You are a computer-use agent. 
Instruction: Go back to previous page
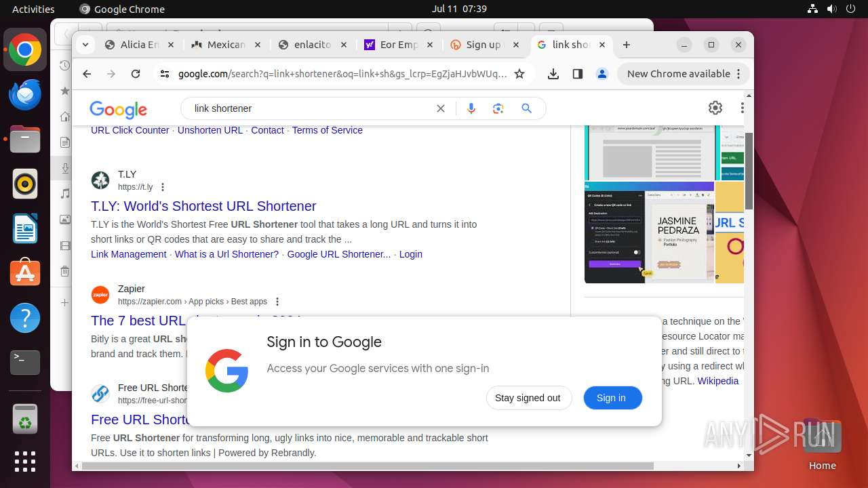pyautogui.click(x=87, y=74)
